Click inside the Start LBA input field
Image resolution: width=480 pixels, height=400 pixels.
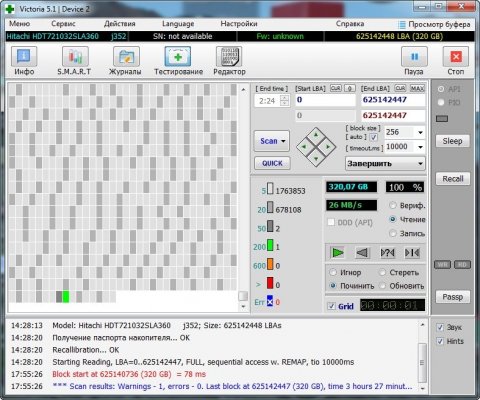coord(325,100)
